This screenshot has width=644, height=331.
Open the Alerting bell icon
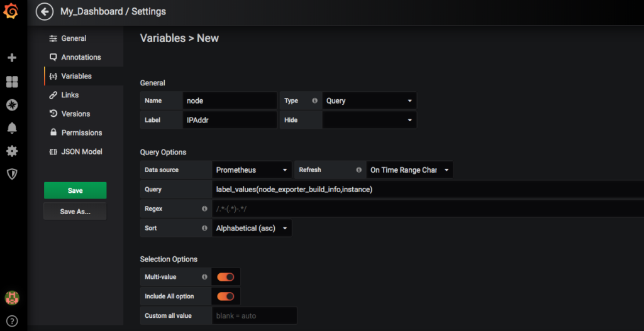coord(12,128)
